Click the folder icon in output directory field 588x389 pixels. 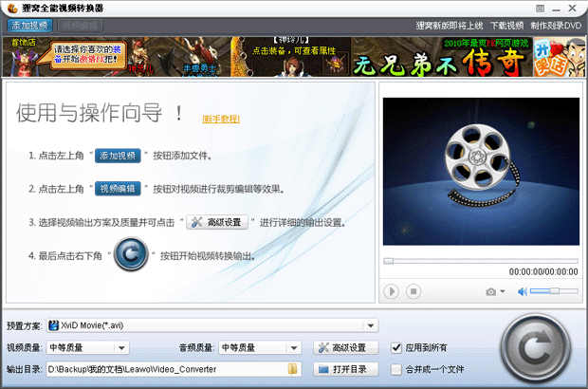294,368
